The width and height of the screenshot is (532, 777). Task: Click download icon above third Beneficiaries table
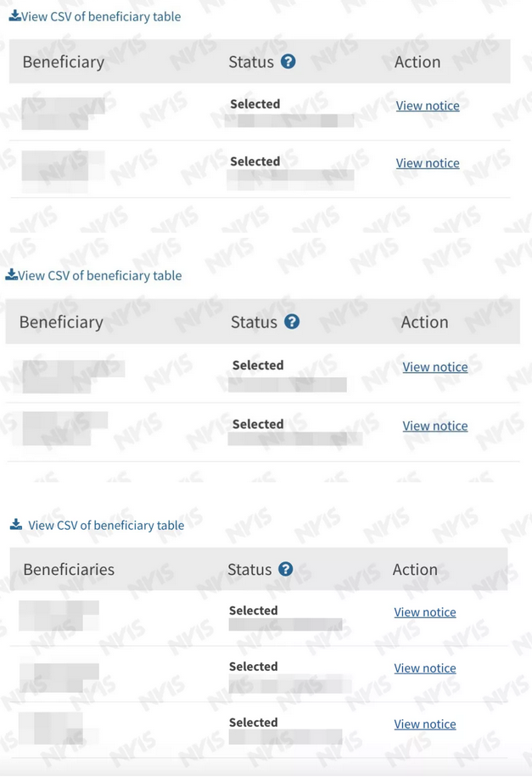coord(16,524)
